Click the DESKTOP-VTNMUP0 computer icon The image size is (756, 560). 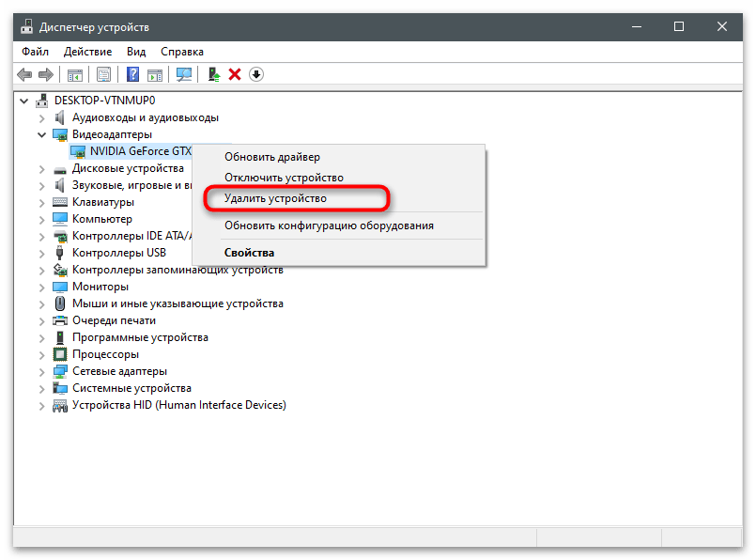point(42,101)
